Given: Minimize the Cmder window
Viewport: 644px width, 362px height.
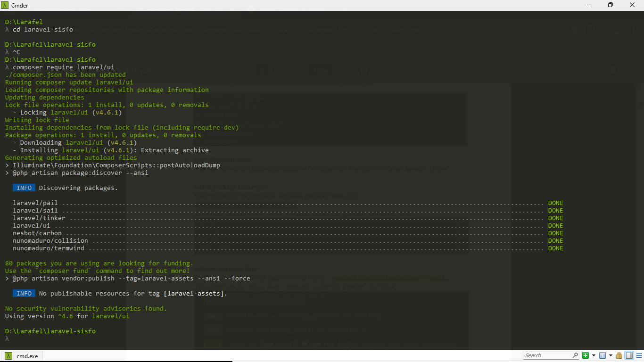Looking at the screenshot, I should [x=589, y=5].
